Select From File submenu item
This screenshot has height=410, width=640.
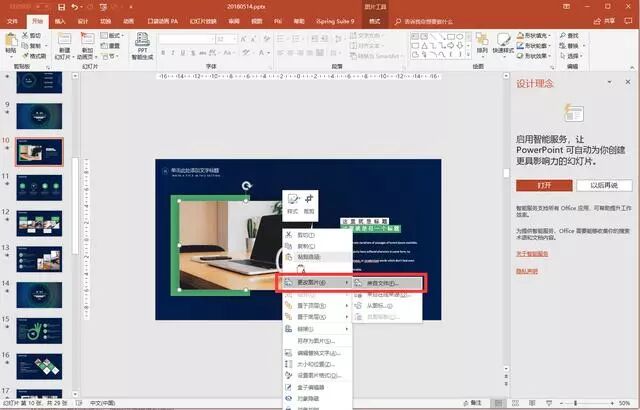pos(387,283)
